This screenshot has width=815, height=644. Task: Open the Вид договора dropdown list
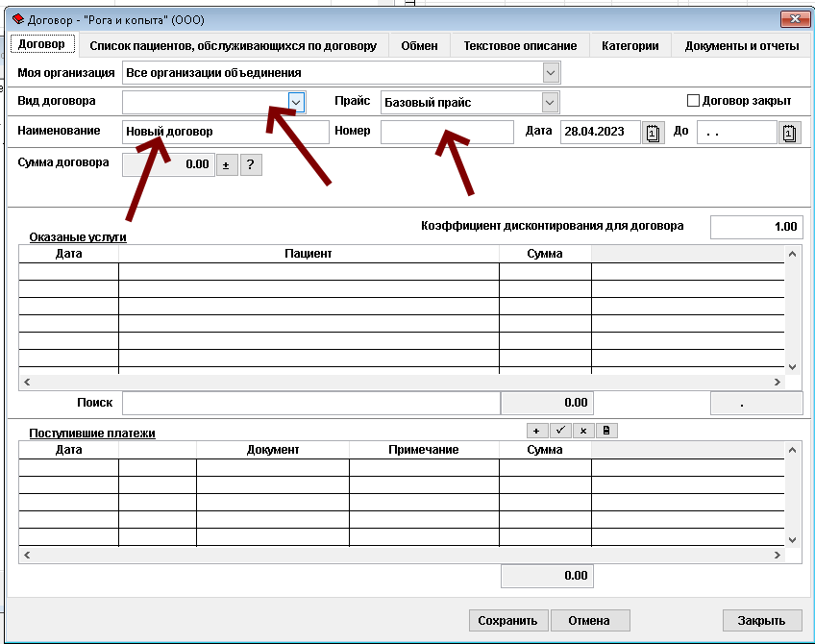coord(297,102)
